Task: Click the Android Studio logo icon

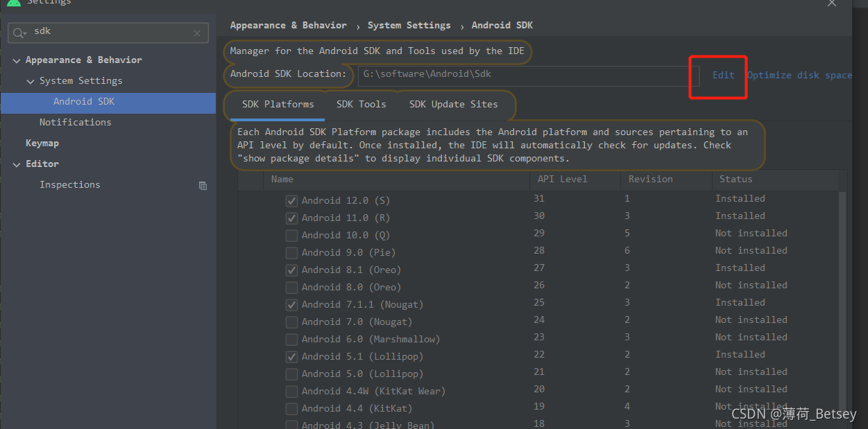Action: pos(13,3)
